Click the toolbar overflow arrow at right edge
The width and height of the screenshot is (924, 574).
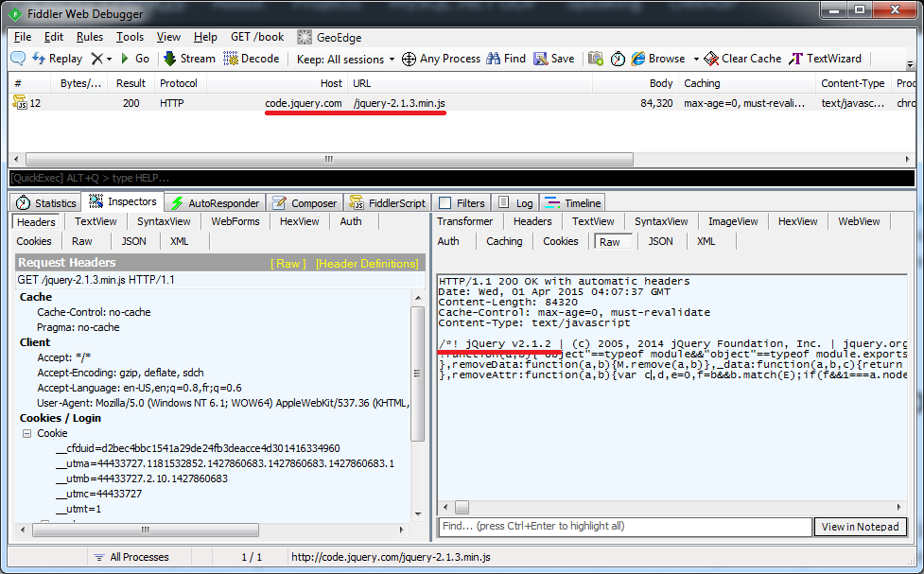click(x=910, y=63)
